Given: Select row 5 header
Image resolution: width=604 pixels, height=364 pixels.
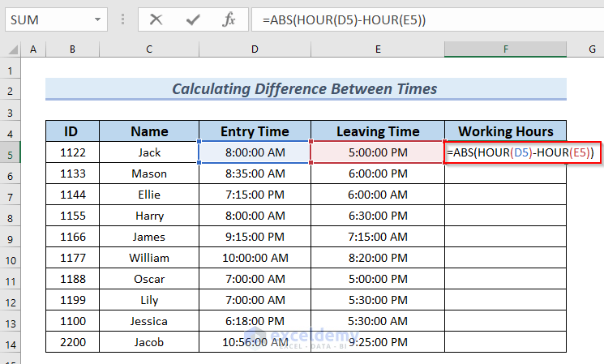Looking at the screenshot, I should coord(11,152).
